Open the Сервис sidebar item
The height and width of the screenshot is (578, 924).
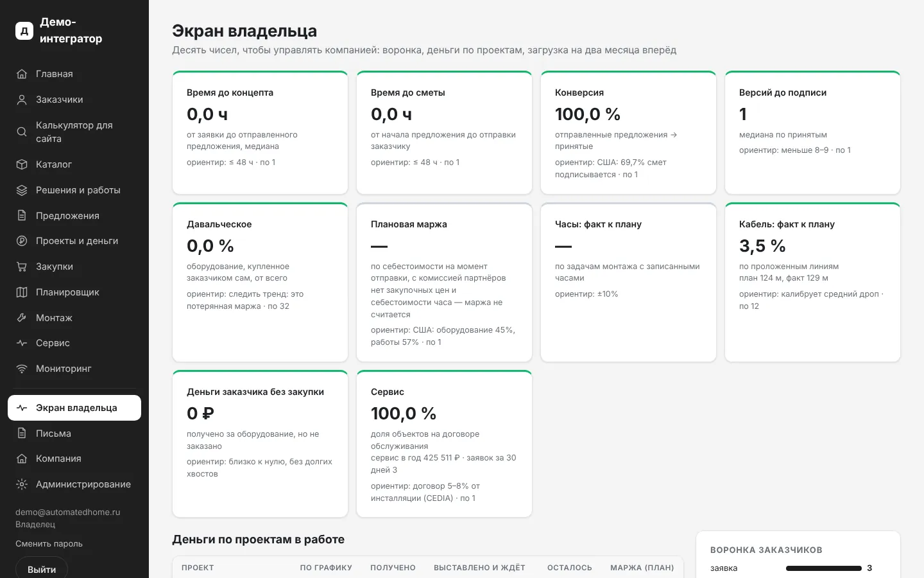(74, 343)
